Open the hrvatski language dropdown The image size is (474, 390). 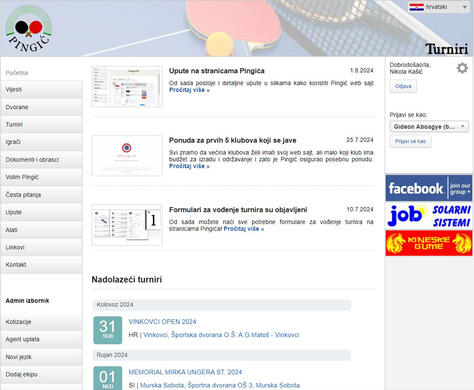click(x=439, y=7)
